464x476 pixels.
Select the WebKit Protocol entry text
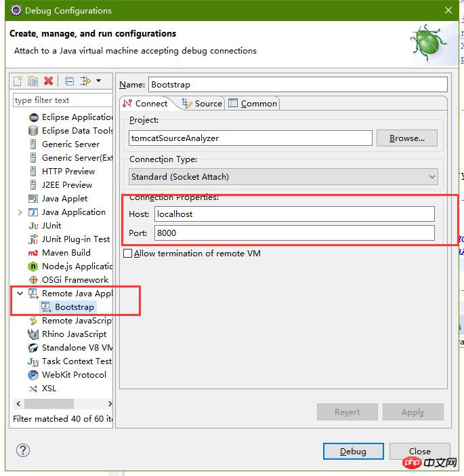click(74, 375)
